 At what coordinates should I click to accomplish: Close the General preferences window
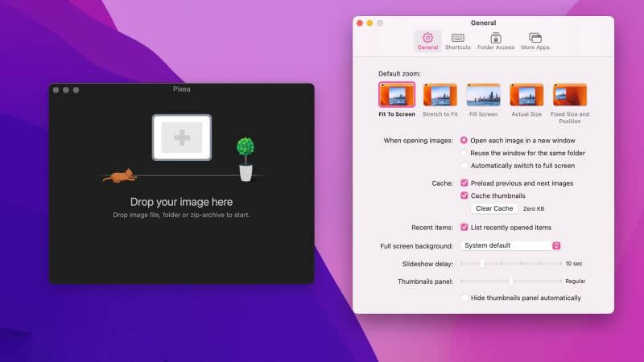tap(360, 23)
